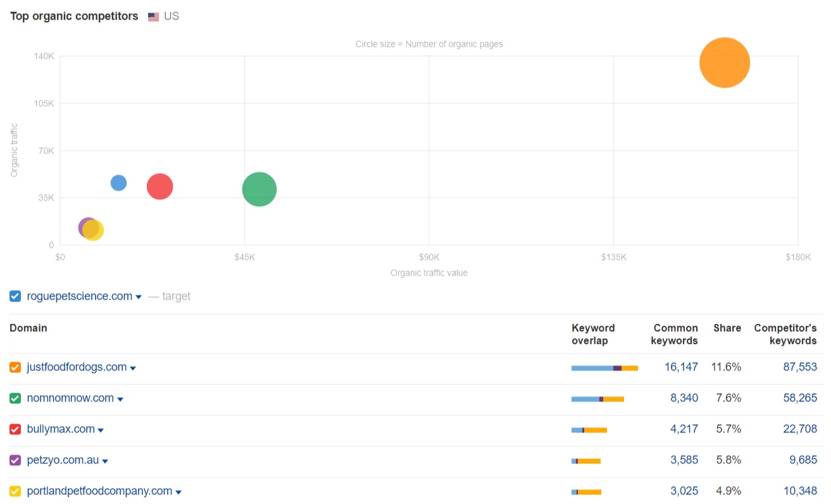Toggle the nomnomnow.com checkbox

[x=15, y=398]
